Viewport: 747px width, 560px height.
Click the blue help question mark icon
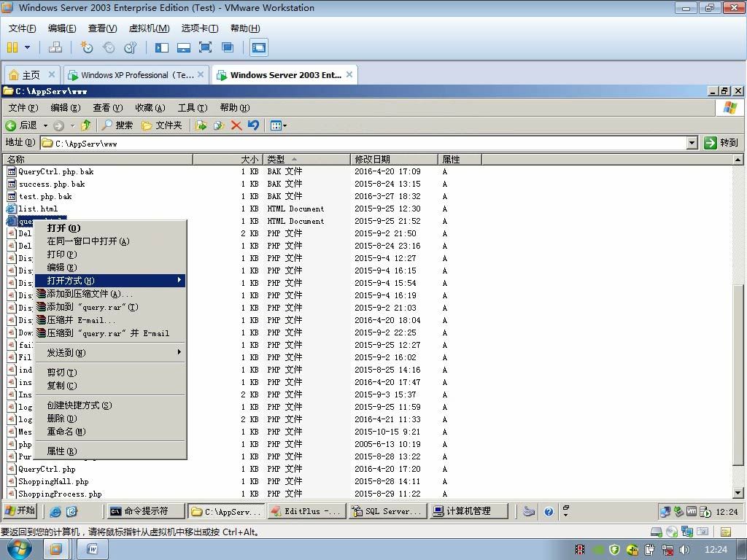[x=549, y=511]
